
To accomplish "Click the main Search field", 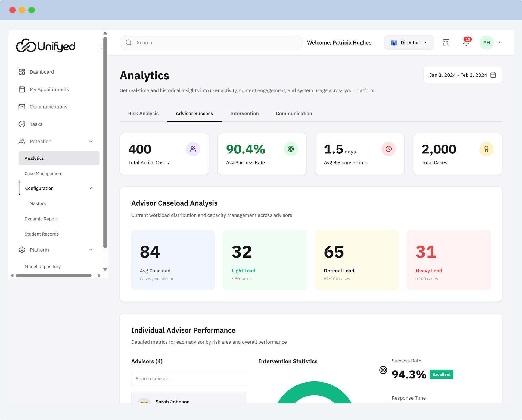I will click(x=211, y=43).
